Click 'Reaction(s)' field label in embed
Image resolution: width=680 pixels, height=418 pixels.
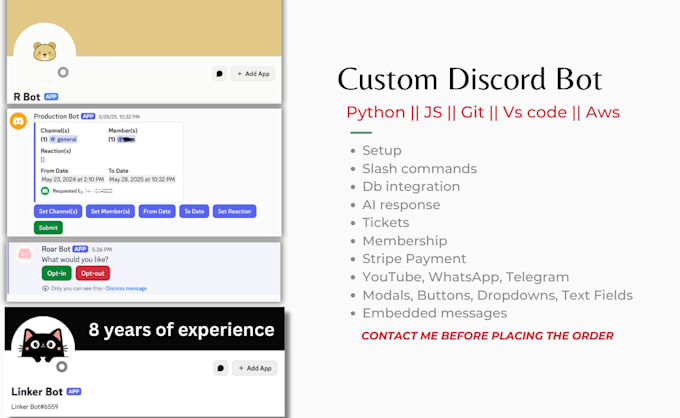pyautogui.click(x=56, y=151)
